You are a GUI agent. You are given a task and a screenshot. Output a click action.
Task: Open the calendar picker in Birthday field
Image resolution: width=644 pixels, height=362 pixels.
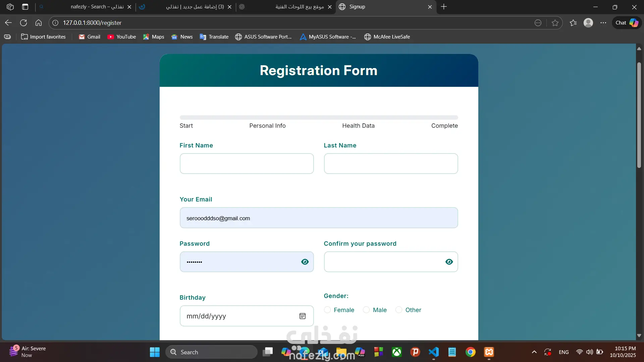(x=302, y=316)
